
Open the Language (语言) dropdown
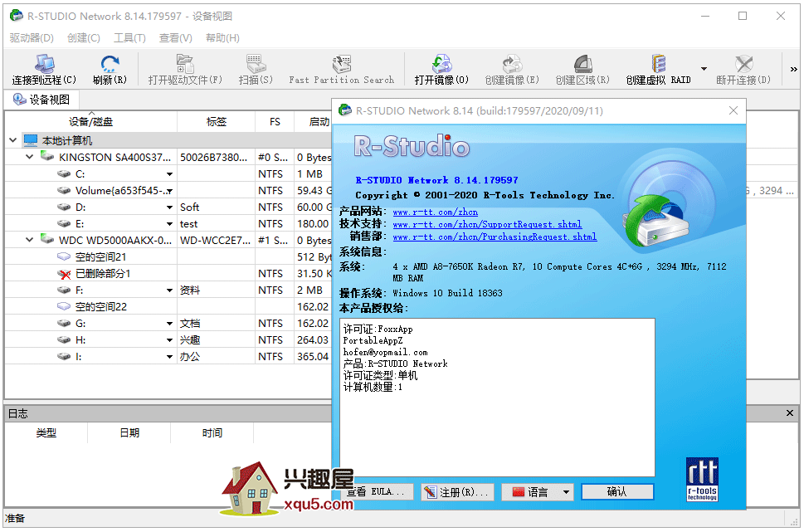click(x=538, y=492)
